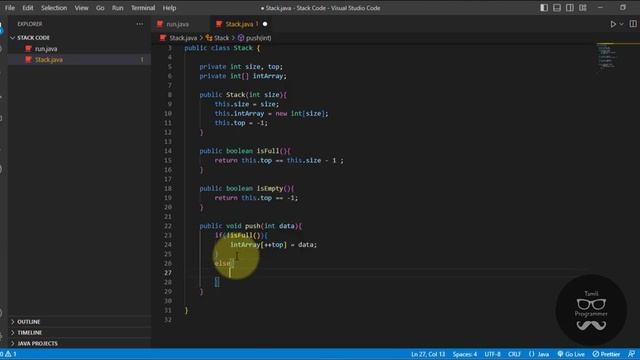Click line number 22 in the gutter
640x360 pixels.
[168, 226]
